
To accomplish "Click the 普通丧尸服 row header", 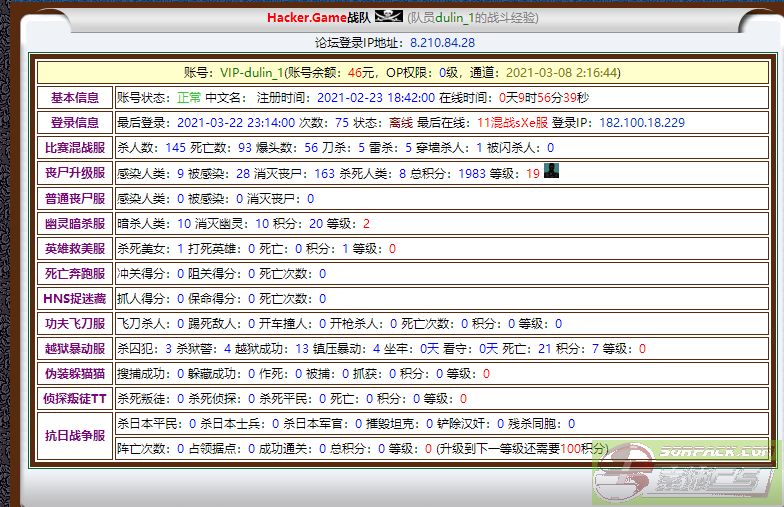I will pyautogui.click(x=75, y=198).
